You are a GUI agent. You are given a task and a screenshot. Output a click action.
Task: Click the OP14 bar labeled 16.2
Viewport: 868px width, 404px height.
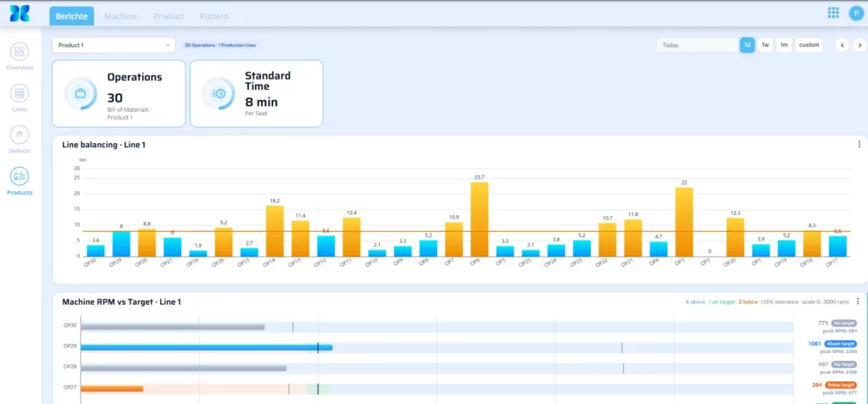pyautogui.click(x=275, y=231)
